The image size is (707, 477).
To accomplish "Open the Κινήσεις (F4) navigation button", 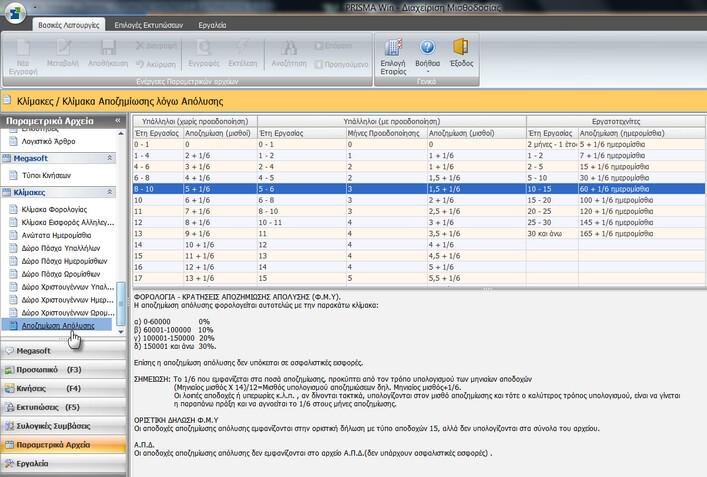I will coord(64,388).
